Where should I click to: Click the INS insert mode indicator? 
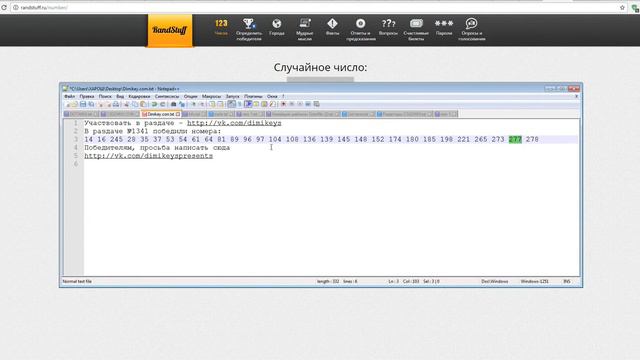pos(567,281)
